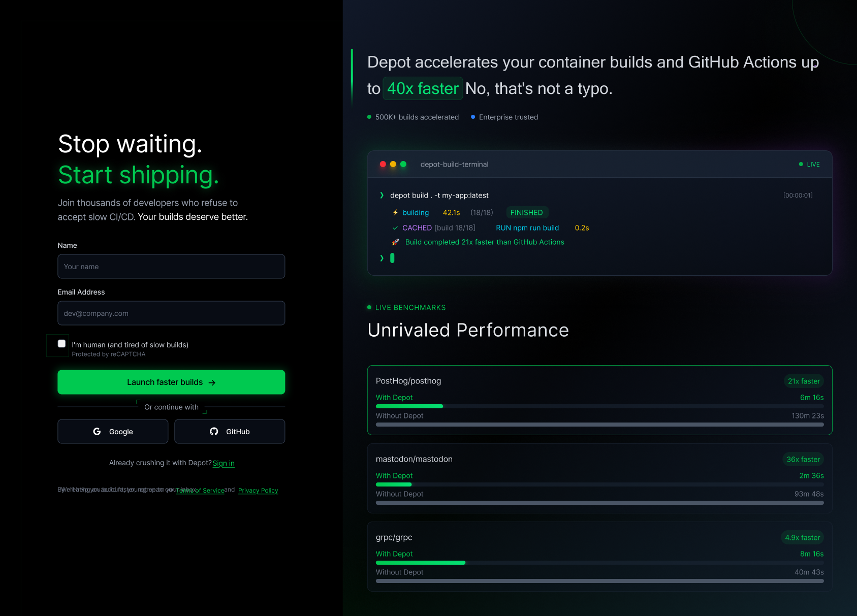Select the PostHog/posthog benchmark title
The width and height of the screenshot is (857, 616).
(408, 381)
